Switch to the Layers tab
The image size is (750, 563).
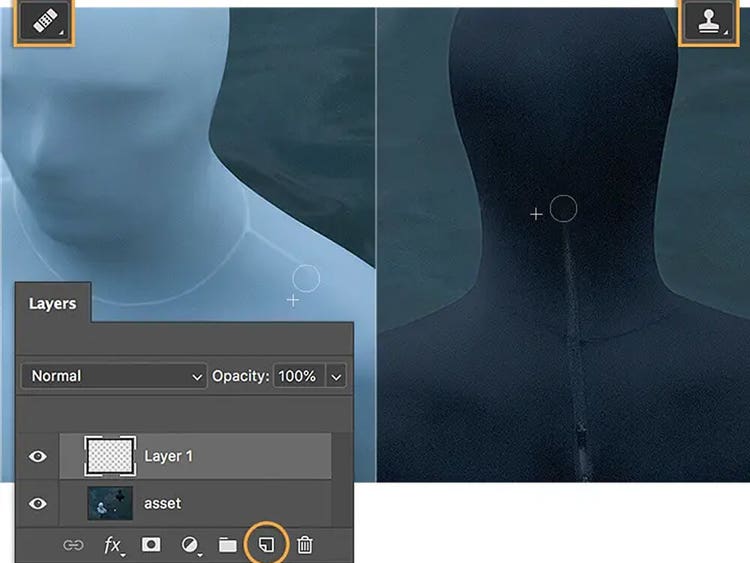53,304
